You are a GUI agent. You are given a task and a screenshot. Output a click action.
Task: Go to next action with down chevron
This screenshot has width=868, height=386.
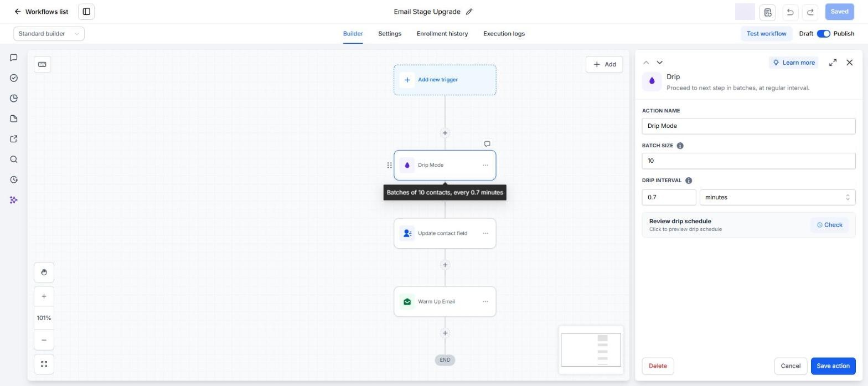(x=659, y=63)
